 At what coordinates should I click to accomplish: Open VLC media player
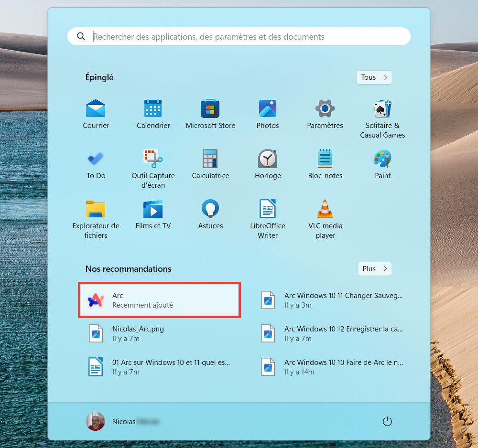click(325, 219)
